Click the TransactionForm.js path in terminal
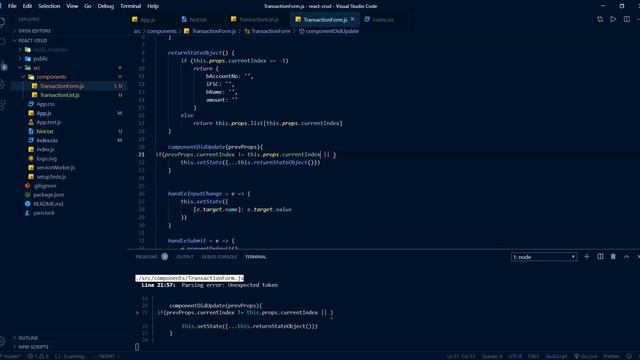Image resolution: width=640 pixels, height=360 pixels. tap(189, 278)
